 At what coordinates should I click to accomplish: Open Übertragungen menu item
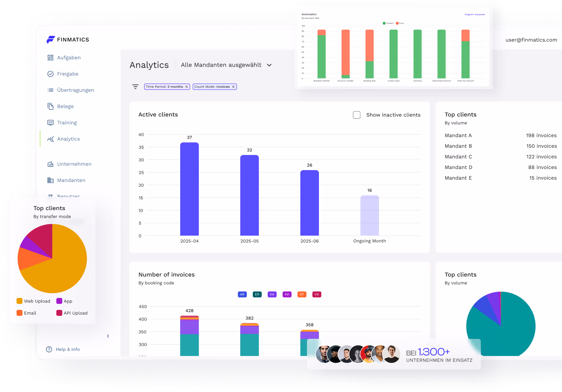click(76, 90)
